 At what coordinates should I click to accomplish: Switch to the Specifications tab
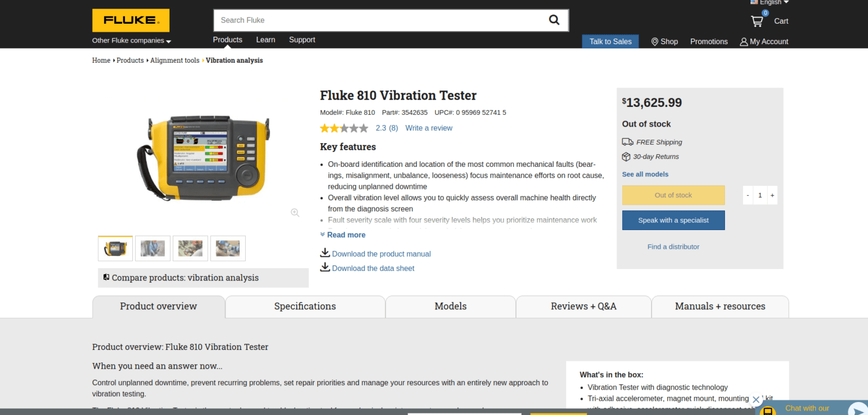pyautogui.click(x=305, y=306)
